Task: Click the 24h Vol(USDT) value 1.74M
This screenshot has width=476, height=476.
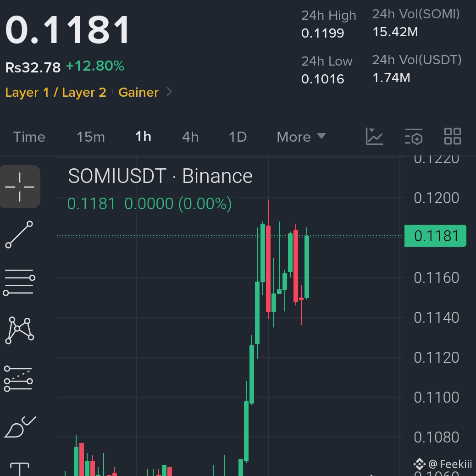Action: click(391, 77)
